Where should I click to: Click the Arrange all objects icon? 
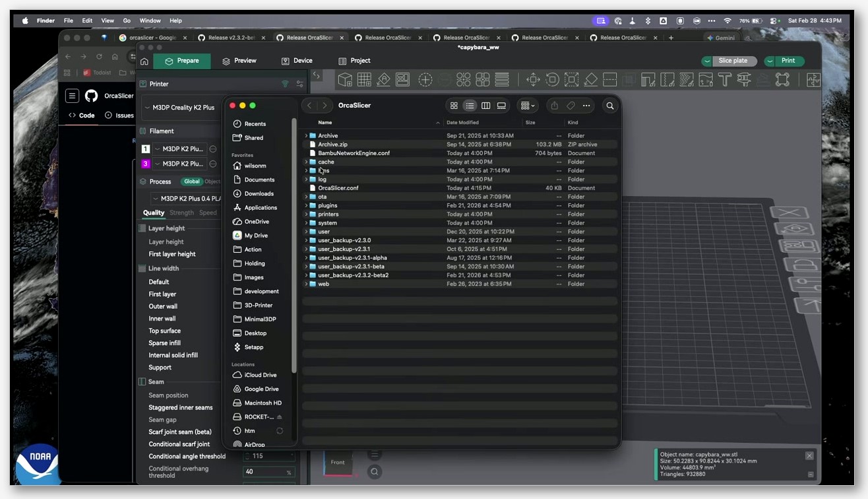coord(403,80)
